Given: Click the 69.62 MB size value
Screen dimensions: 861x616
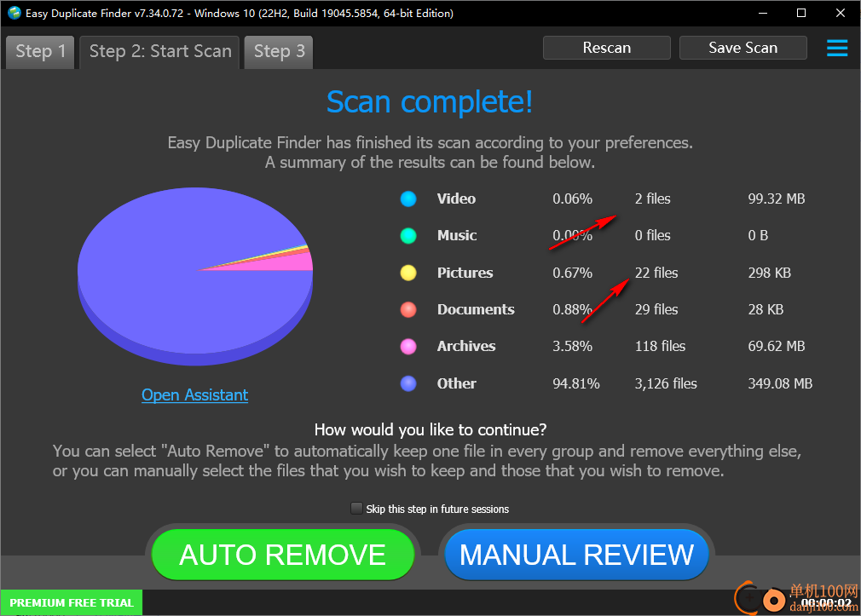Looking at the screenshot, I should pyautogui.click(x=777, y=347).
